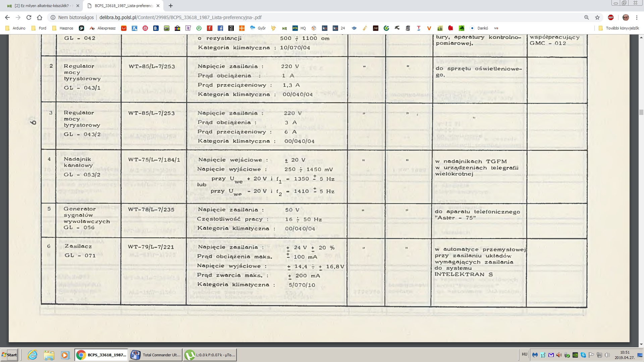
Task: Open Total Commander from the taskbar
Action: [156, 355]
